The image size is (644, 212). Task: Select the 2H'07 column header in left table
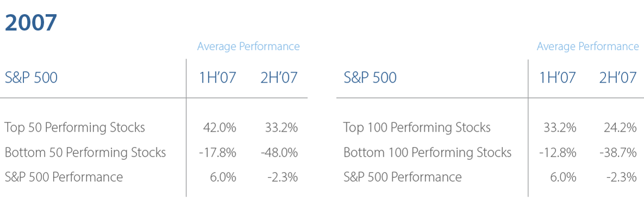(x=279, y=78)
